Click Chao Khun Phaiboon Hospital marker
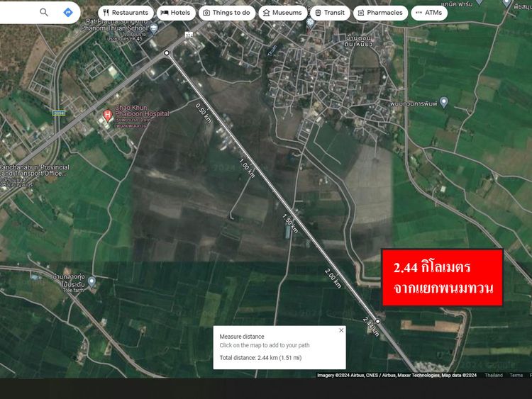This screenshot has width=532, height=399. (108, 115)
